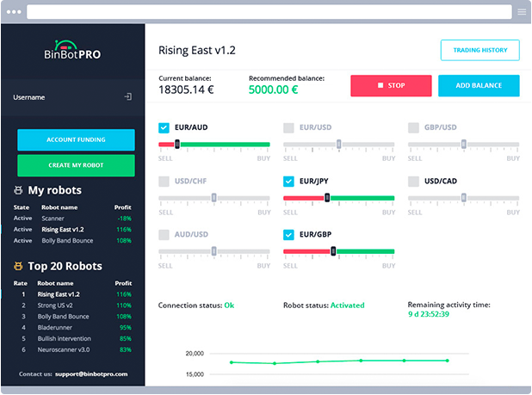Screen dimensions: 532x395
Task: Click the USD/CHF slider handle
Action: click(213, 198)
